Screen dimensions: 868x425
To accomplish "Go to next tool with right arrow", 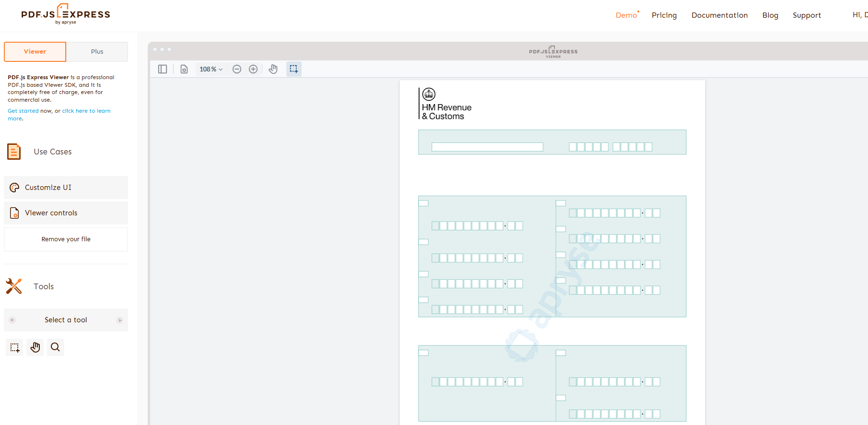I will click(x=120, y=320).
